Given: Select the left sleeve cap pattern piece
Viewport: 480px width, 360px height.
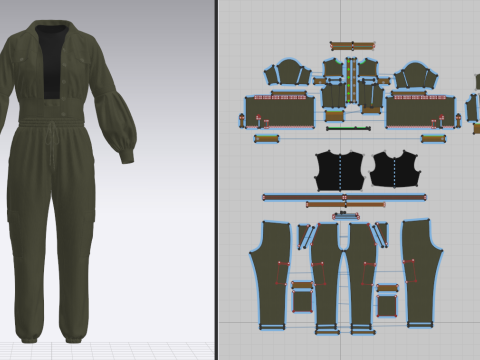Looking at the screenshot, I should [x=288, y=72].
